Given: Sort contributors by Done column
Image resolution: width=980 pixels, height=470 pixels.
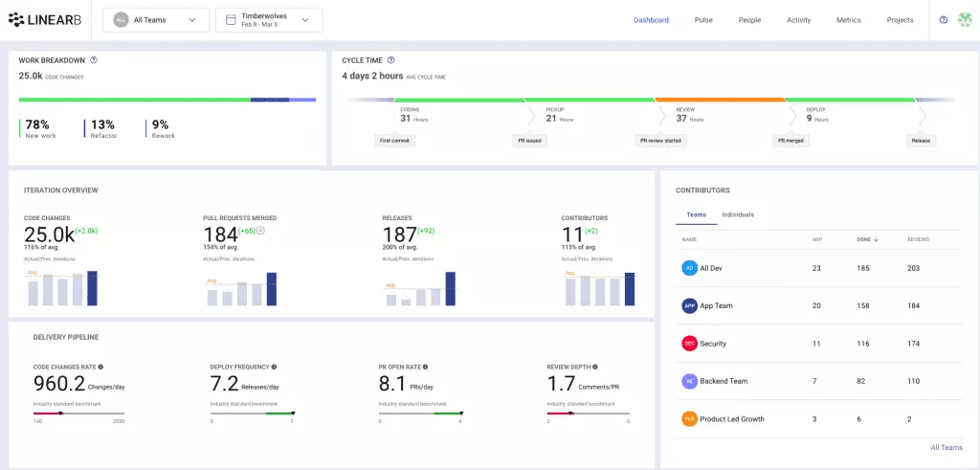Looking at the screenshot, I should pyautogui.click(x=863, y=239).
